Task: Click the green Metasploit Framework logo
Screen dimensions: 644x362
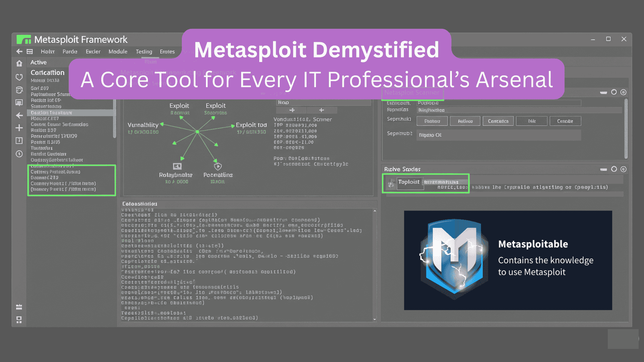Action: point(24,40)
